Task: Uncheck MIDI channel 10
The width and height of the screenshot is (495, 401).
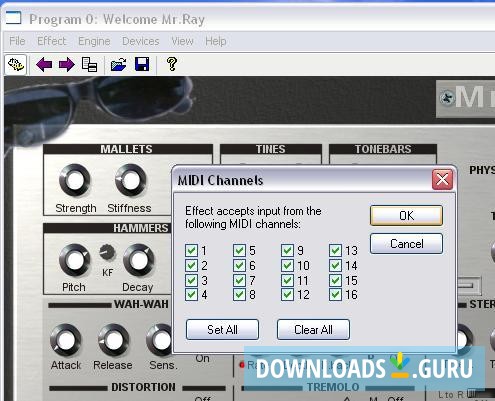Action: coord(287,265)
